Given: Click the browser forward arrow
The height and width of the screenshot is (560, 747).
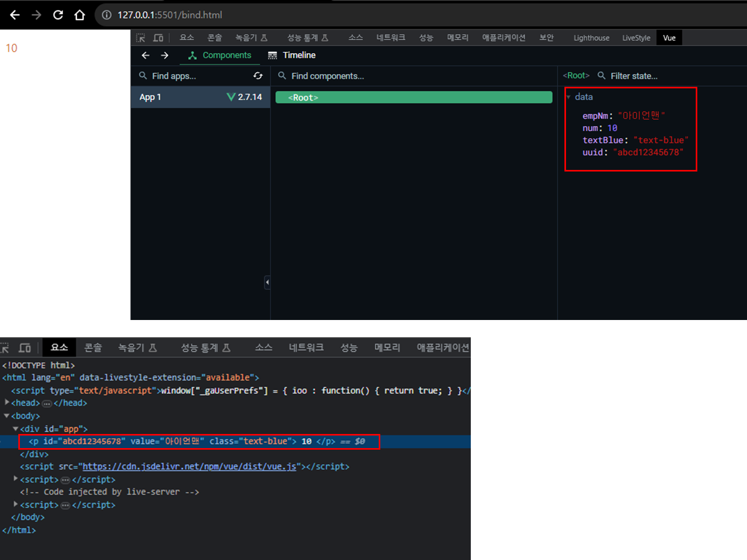Looking at the screenshot, I should (x=36, y=15).
